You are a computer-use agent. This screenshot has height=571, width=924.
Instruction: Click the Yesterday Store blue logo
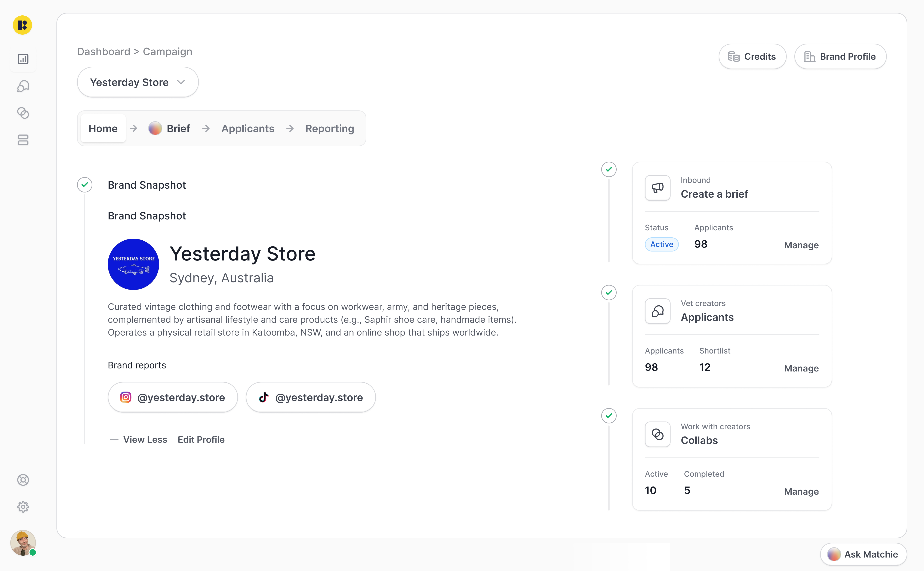(x=133, y=264)
